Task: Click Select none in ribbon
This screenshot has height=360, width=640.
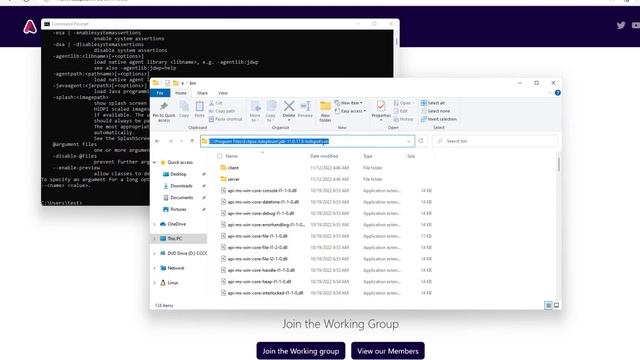Action: tap(435, 111)
